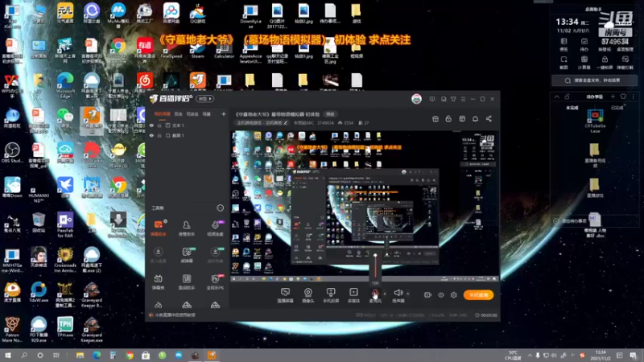Switch to fourth scene tab
This screenshot has height=362, width=644.
click(207, 114)
